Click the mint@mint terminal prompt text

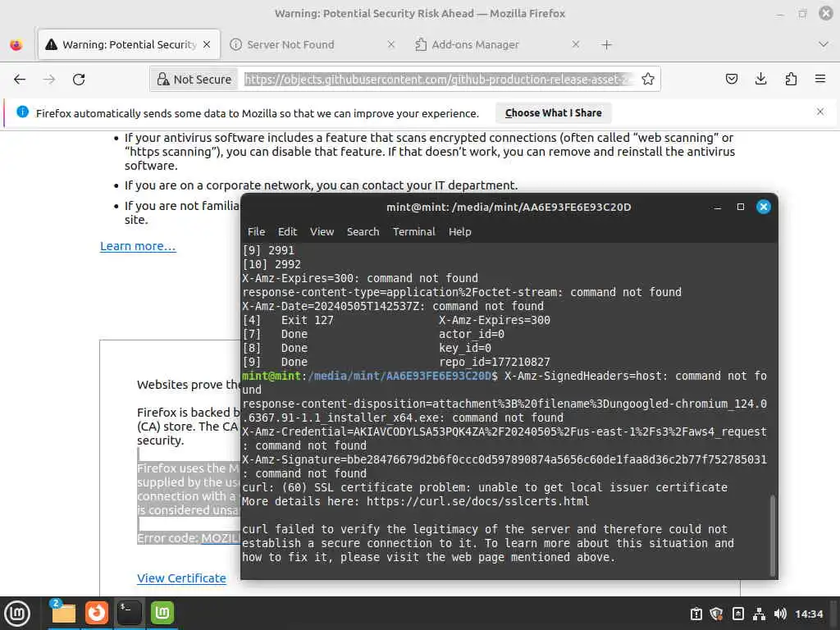[x=271, y=376]
